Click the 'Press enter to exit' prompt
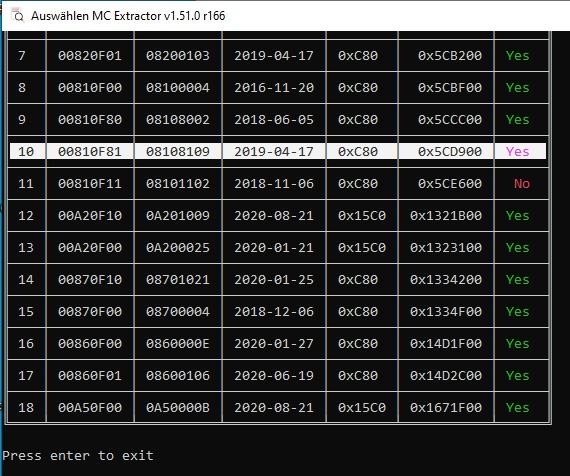Viewport: 570px width, 476px height. [78, 456]
